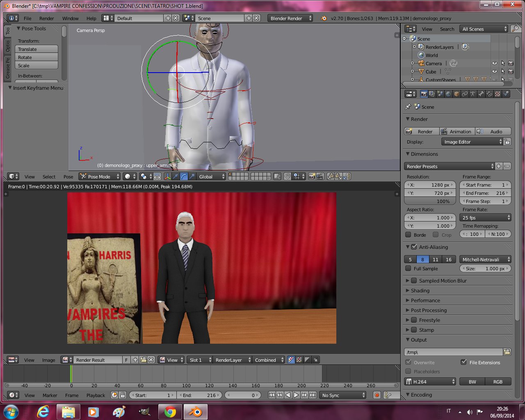Enable the Border render checkbox
Screen dimensions: 525x420
click(408, 235)
